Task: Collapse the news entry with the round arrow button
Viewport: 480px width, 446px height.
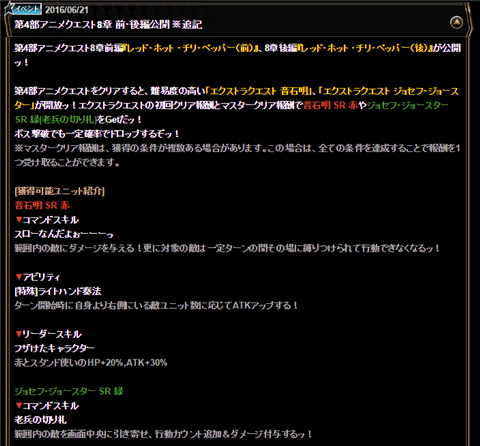Action: click(x=456, y=23)
